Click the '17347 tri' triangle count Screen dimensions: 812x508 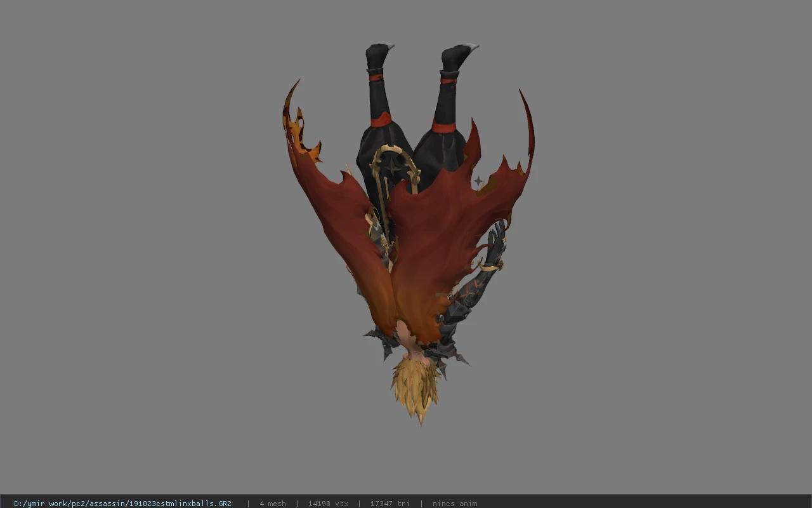tap(390, 504)
